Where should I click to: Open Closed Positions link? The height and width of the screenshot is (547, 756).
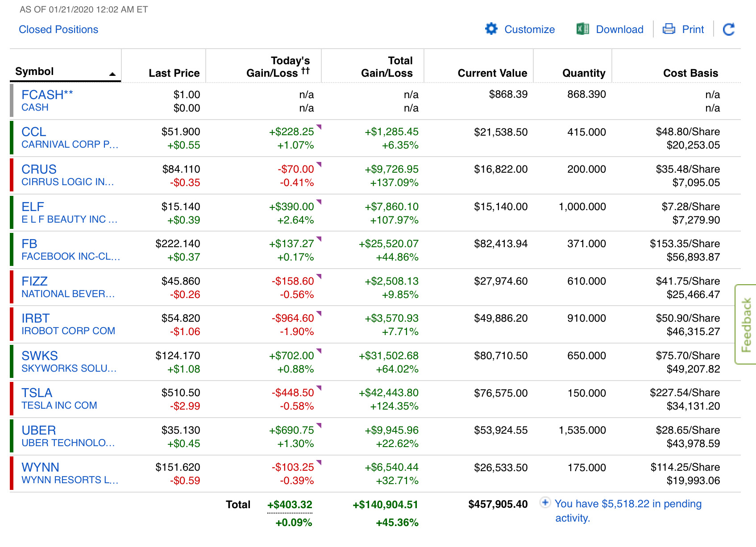click(58, 29)
